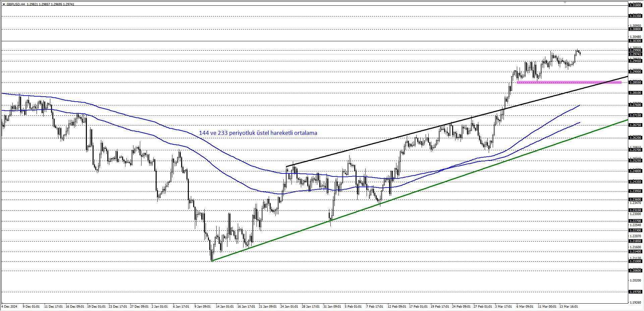644x311 pixels.
Task: Click the GBPUSD,H4 symbol title text
Action: pos(16,4)
